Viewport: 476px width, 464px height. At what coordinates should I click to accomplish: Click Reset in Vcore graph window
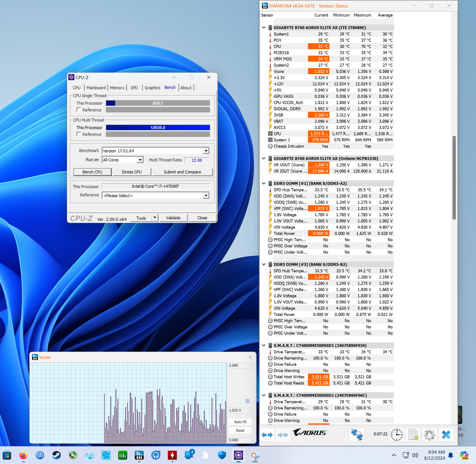pyautogui.click(x=240, y=431)
